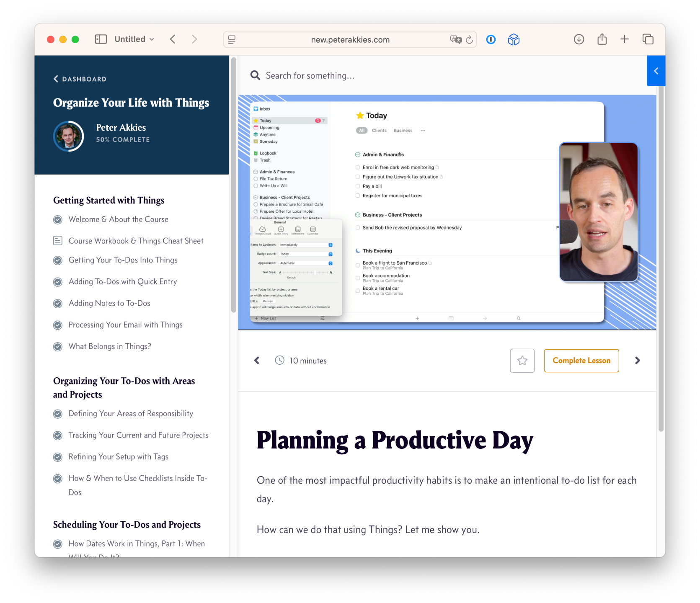Go forward with the Safari forward arrow
This screenshot has width=700, height=603.
click(x=194, y=39)
